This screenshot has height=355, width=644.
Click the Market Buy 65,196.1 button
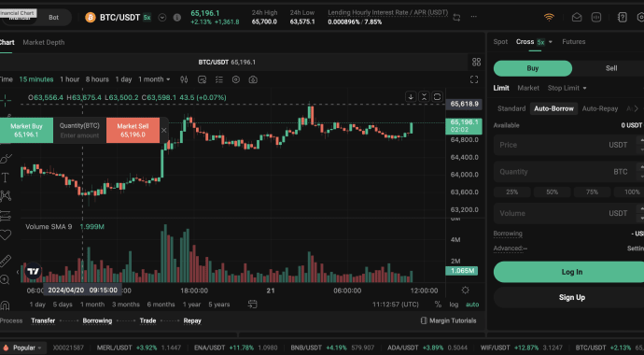(x=26, y=130)
